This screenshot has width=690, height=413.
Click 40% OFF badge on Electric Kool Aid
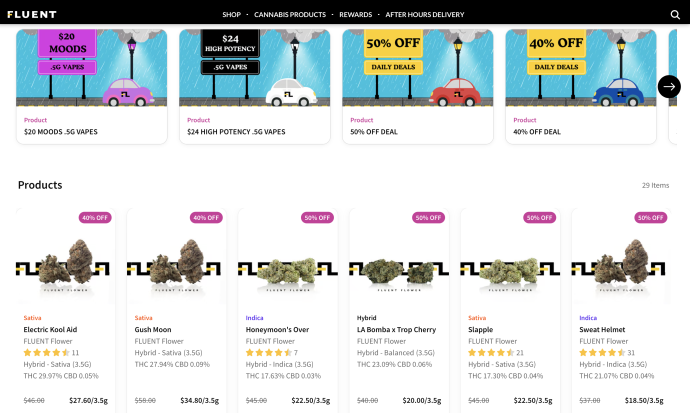(x=95, y=218)
